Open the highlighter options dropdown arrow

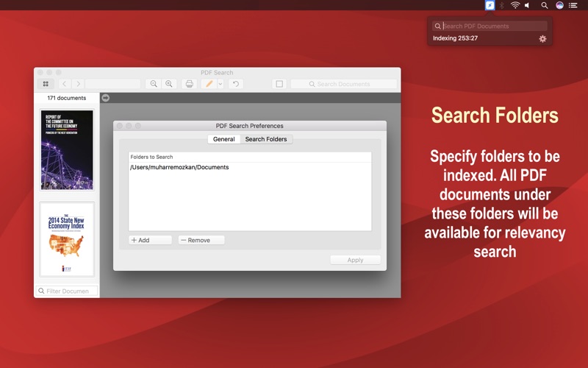[220, 84]
